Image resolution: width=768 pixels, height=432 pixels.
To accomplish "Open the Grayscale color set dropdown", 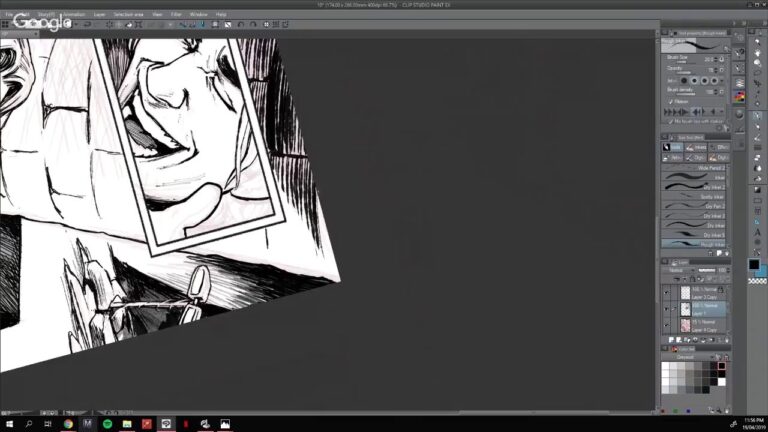I will [688, 357].
